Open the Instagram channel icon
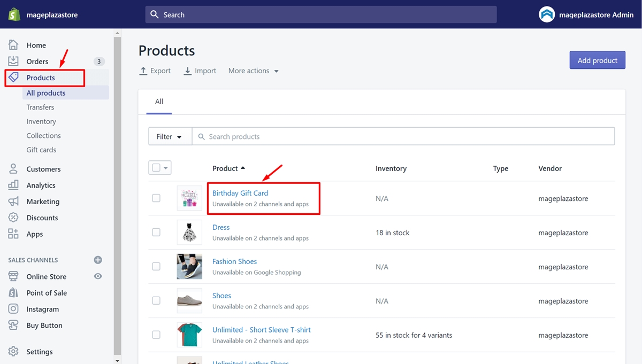642x364 pixels. click(x=13, y=309)
